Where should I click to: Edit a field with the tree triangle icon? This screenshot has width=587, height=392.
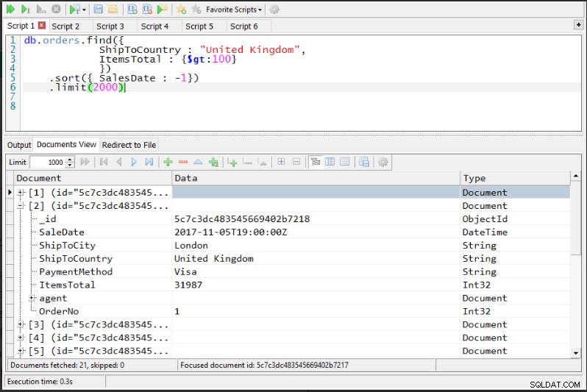263,162
